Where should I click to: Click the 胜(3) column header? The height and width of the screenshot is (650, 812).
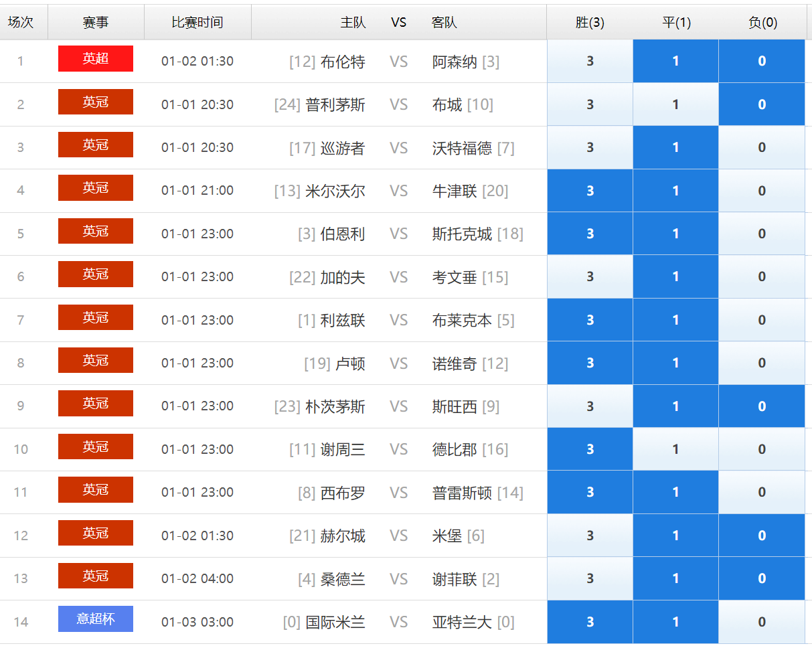pyautogui.click(x=590, y=22)
